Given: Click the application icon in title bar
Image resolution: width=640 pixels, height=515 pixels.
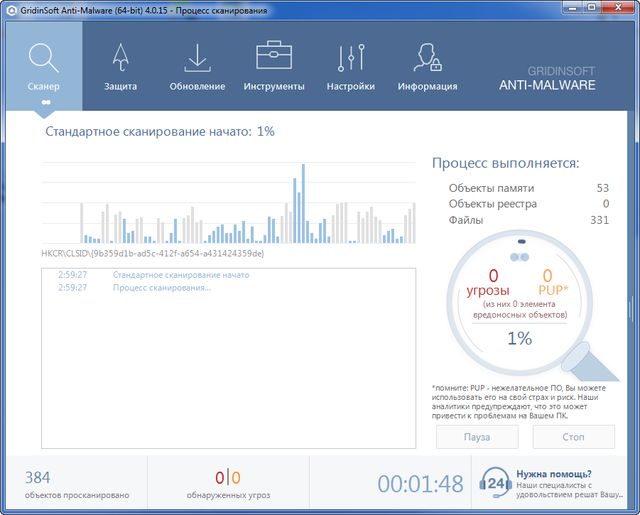Looking at the screenshot, I should [11, 9].
